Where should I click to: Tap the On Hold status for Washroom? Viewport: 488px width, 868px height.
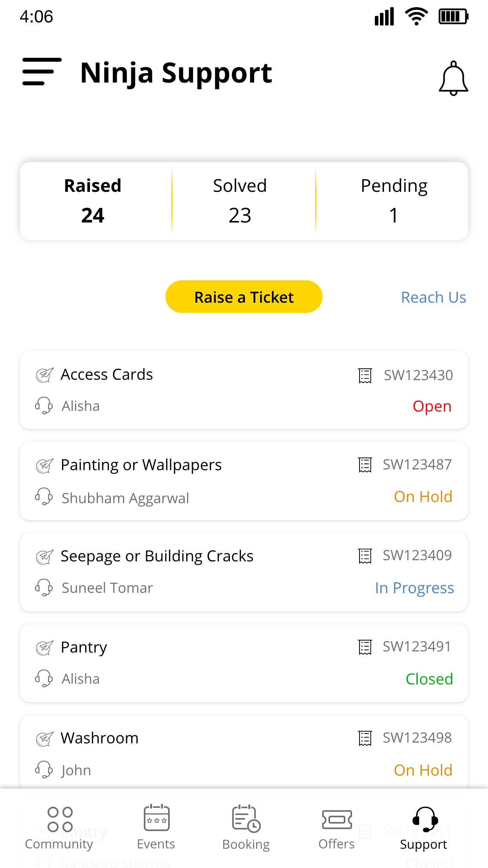423,770
